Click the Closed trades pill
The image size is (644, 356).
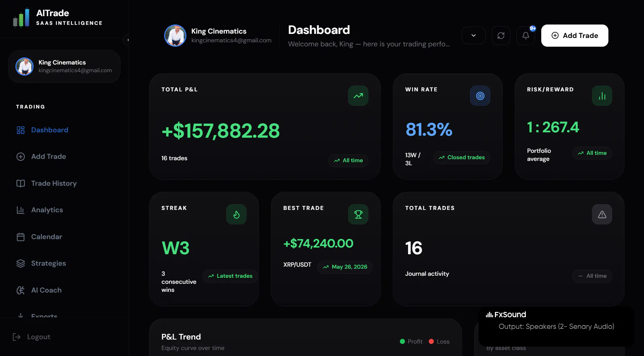tap(462, 158)
